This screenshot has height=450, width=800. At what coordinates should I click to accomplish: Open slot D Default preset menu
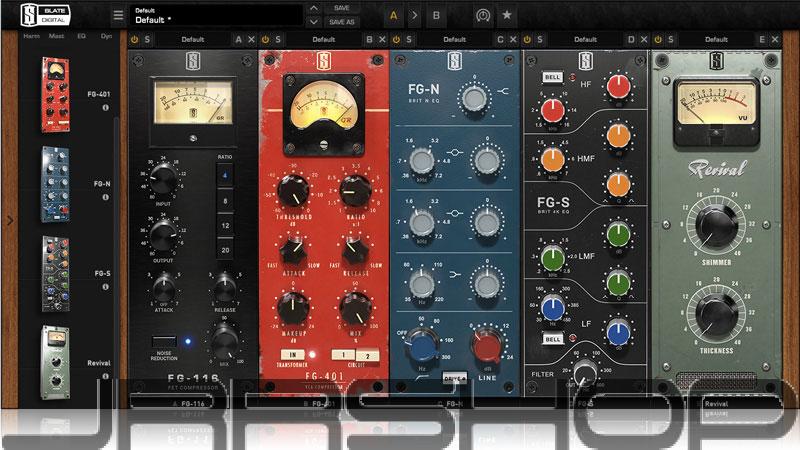tap(585, 39)
